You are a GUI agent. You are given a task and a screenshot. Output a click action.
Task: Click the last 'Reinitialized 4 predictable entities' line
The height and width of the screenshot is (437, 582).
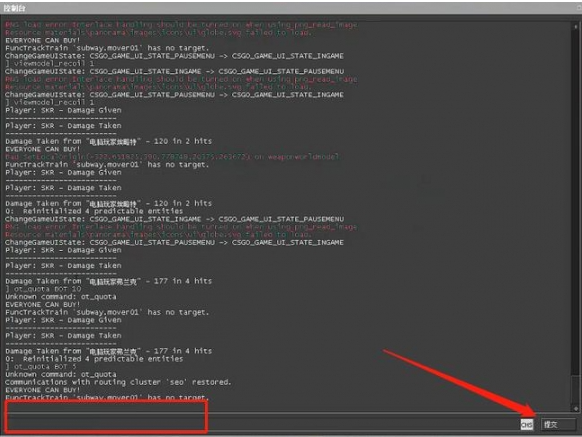(94, 359)
